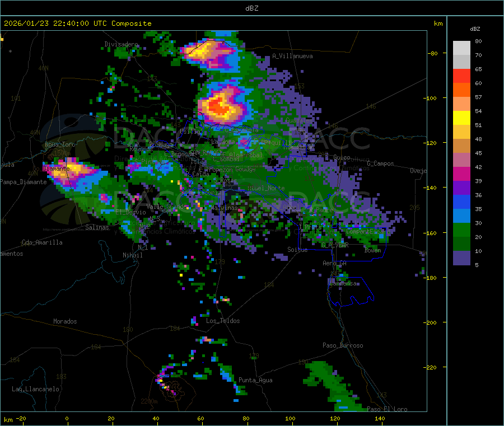The image size is (504, 426).
Task: Click the Paso_Barroso place label
Action: click(343, 345)
